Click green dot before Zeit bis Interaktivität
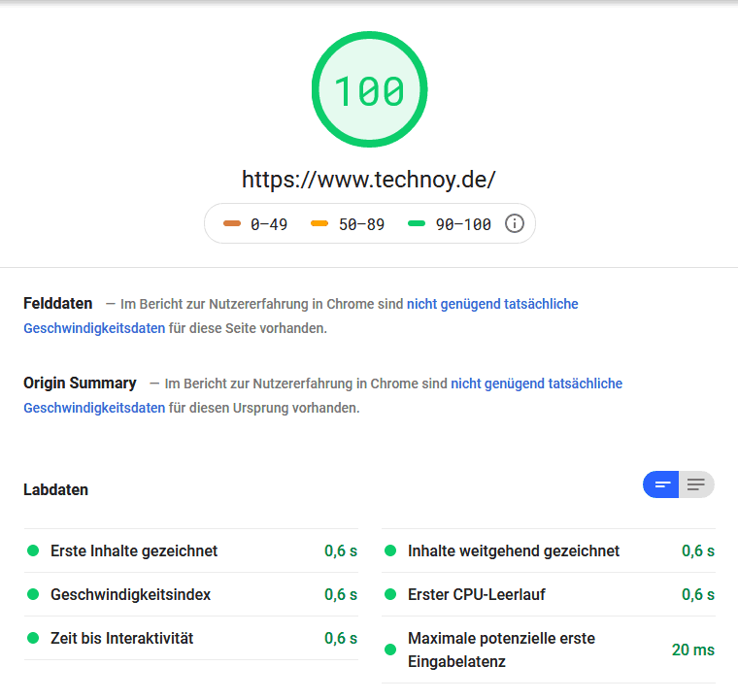Image resolution: width=738 pixels, height=700 pixels. [33, 638]
